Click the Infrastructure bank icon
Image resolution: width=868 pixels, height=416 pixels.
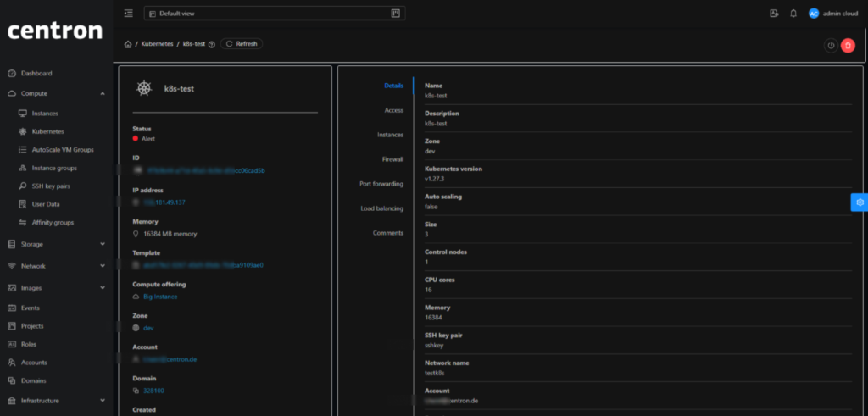tap(12, 401)
